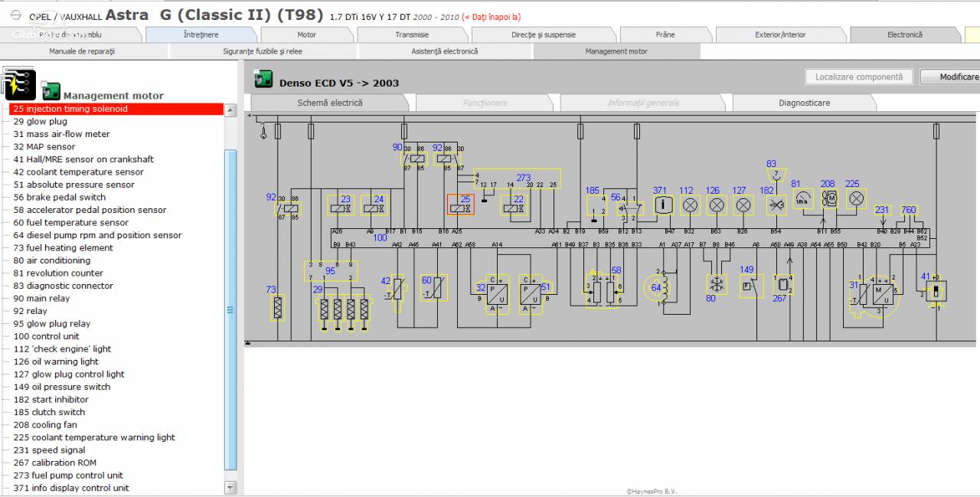This screenshot has height=497, width=980.
Task: Switch to the Frâne tab
Action: point(665,34)
